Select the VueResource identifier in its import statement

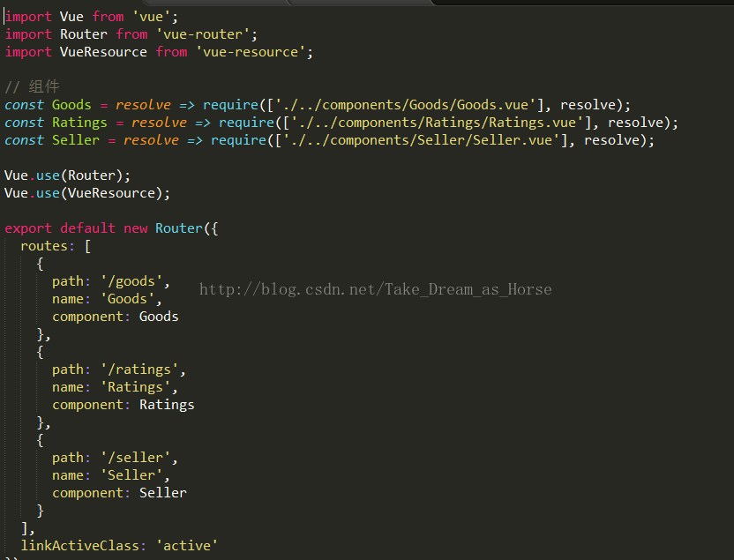coord(103,52)
